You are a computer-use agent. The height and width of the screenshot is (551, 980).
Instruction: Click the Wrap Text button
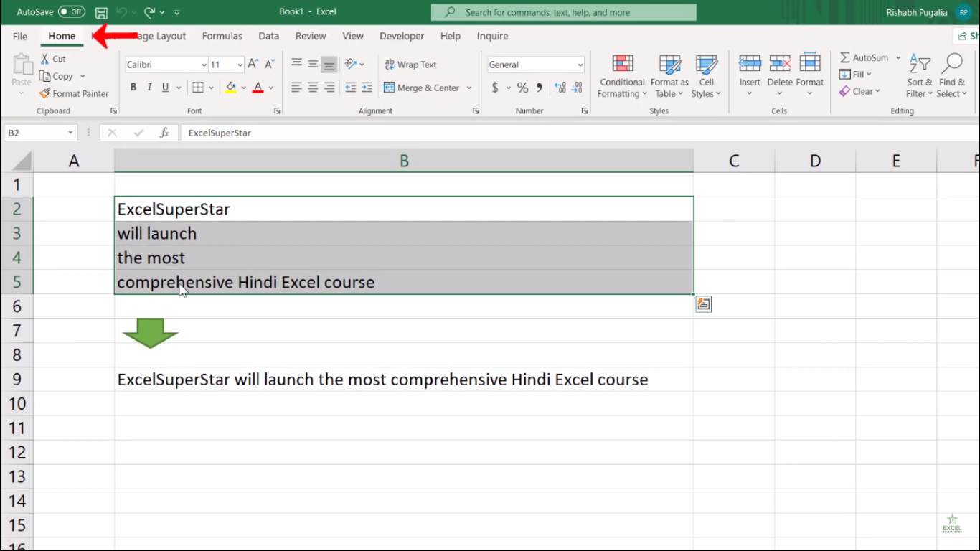(x=410, y=65)
